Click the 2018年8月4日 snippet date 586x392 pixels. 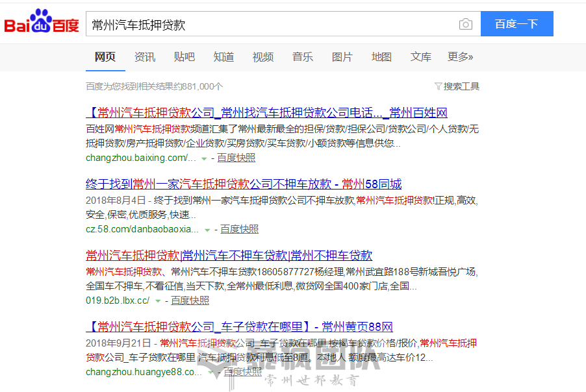116,201
